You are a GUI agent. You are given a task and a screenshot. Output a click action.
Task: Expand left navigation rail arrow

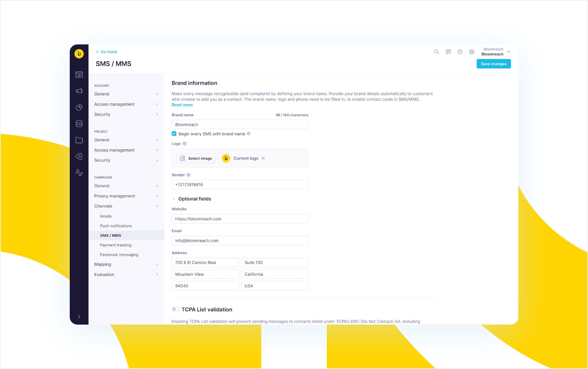click(x=79, y=317)
